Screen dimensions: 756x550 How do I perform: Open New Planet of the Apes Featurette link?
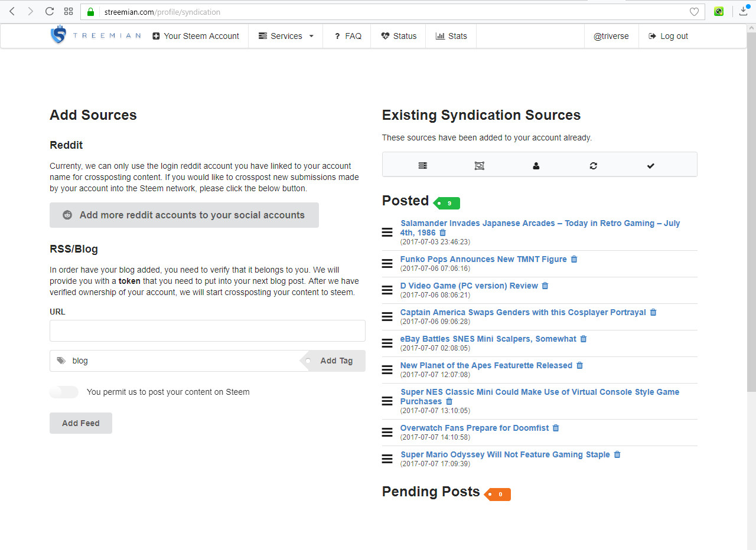coord(486,365)
